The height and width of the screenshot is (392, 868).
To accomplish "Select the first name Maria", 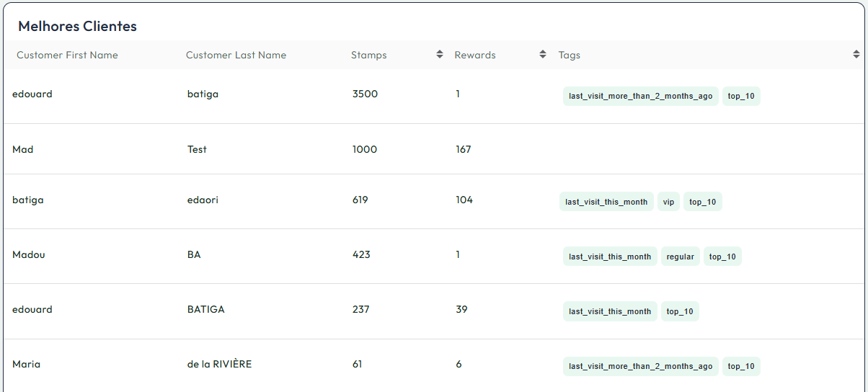I will pos(26,364).
